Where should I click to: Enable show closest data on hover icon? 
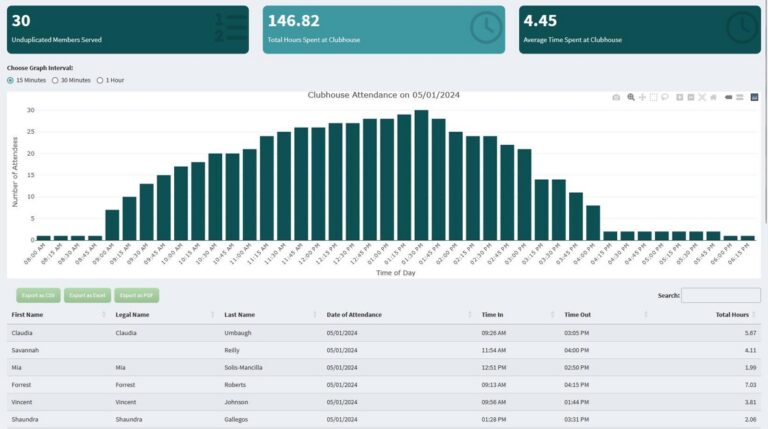[x=728, y=97]
